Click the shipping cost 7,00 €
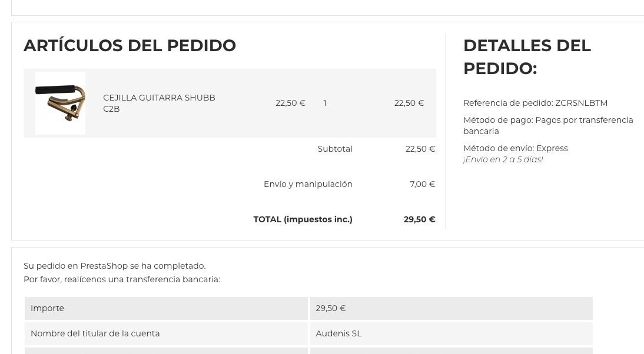This screenshot has width=644, height=354. 422,184
